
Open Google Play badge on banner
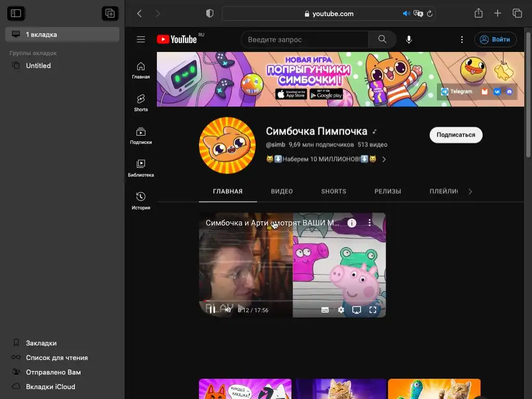(x=326, y=94)
